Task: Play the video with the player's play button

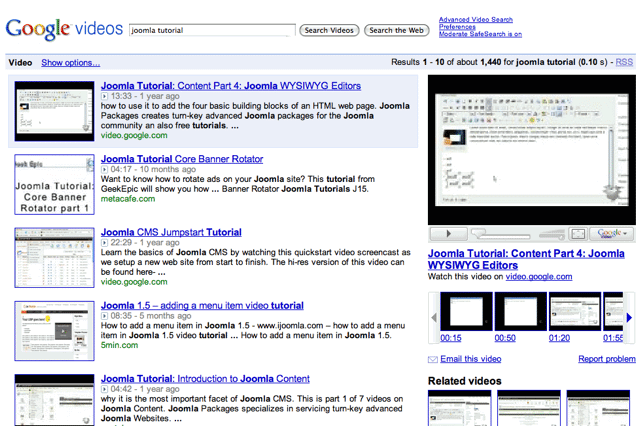Action: 449,234
